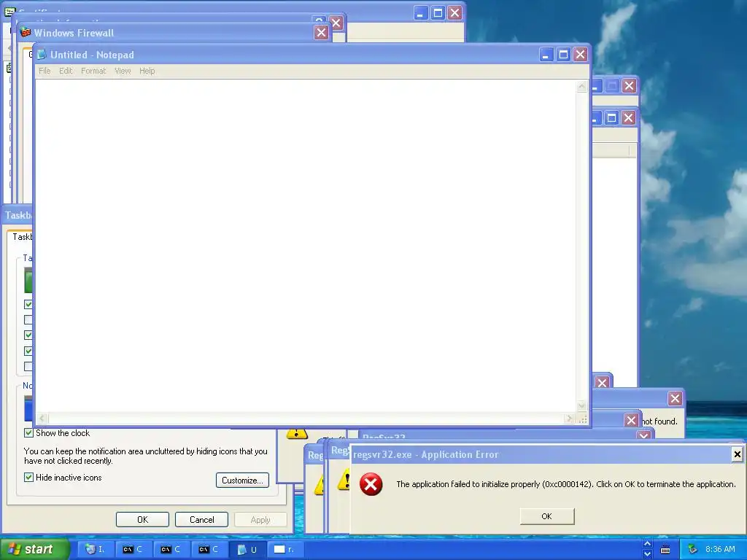Click the clock showing 8:36 AM
Viewport: 747px width, 560px height.
click(720, 550)
